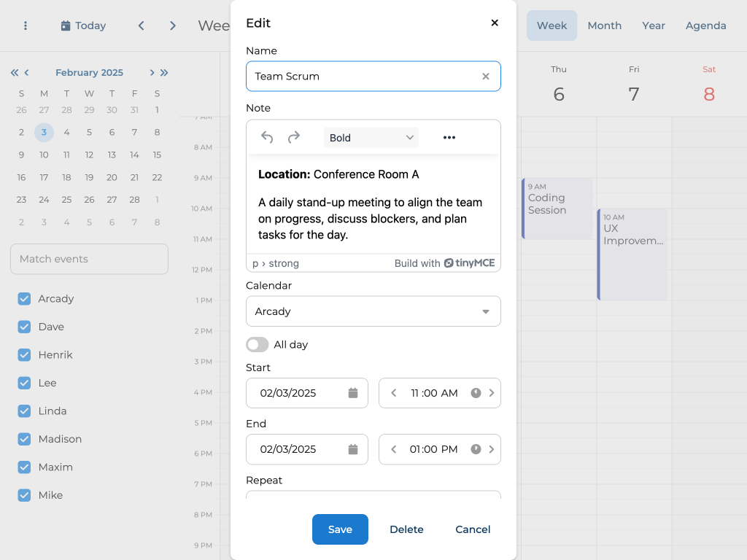Open the Start date calendar picker icon
Viewport: 747px width, 560px height.
(x=353, y=393)
